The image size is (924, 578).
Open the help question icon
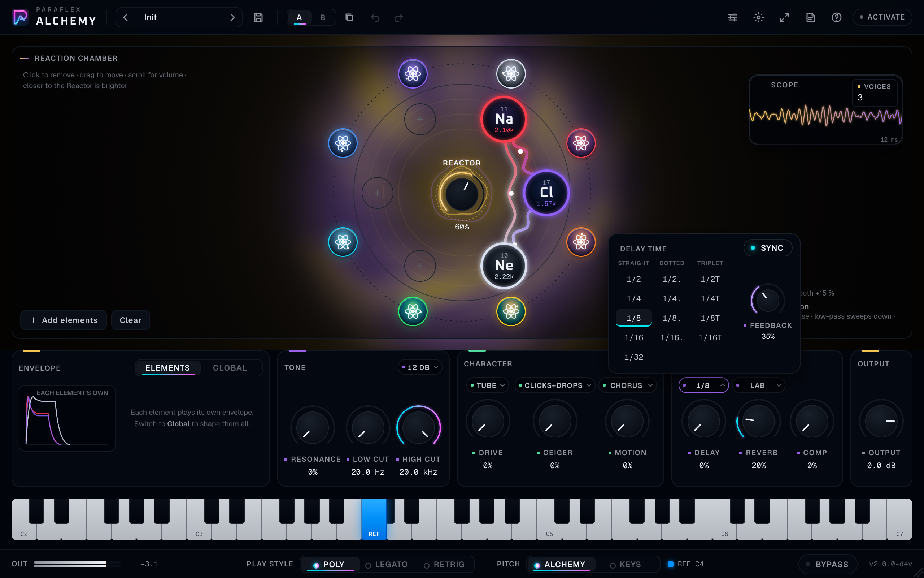(x=836, y=17)
